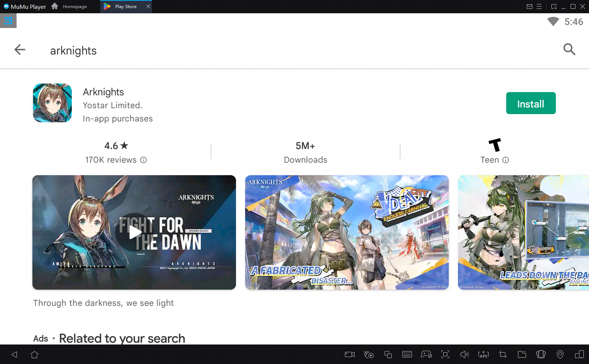Viewport: 589px width, 364px height.
Task: Trigger the shake device icon
Action: (541, 354)
